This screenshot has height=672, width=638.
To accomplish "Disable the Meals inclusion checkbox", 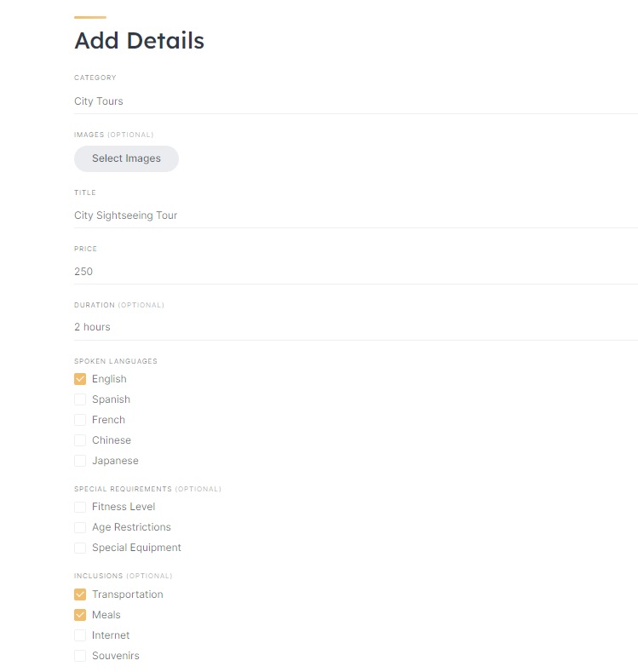I will [x=80, y=615].
